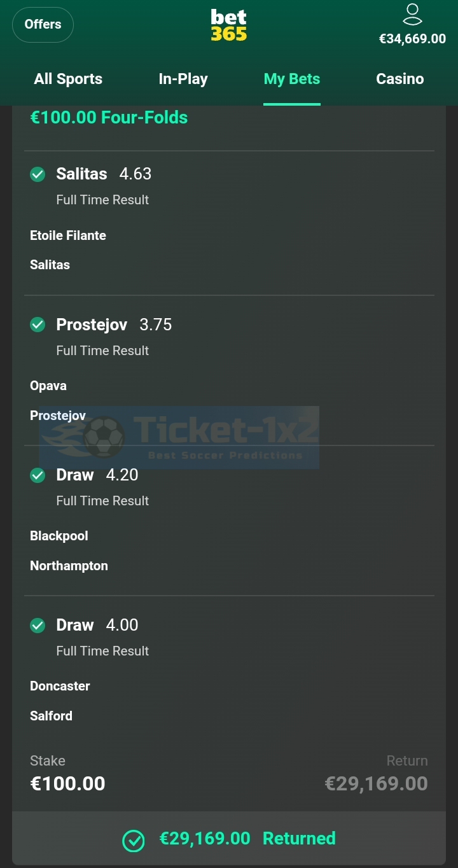458x868 pixels.
Task: Select the Blackpool team entry
Action: point(59,536)
